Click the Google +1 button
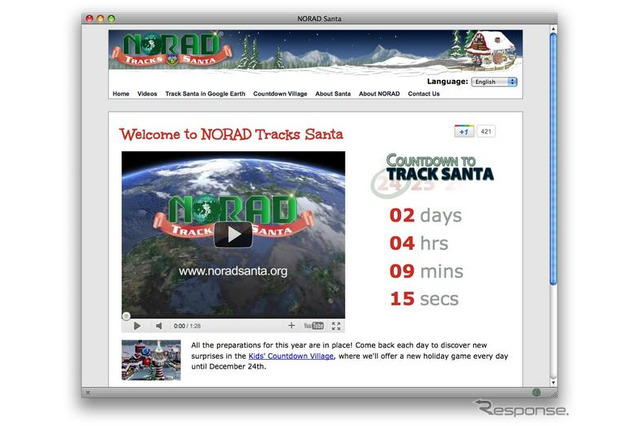 (464, 131)
